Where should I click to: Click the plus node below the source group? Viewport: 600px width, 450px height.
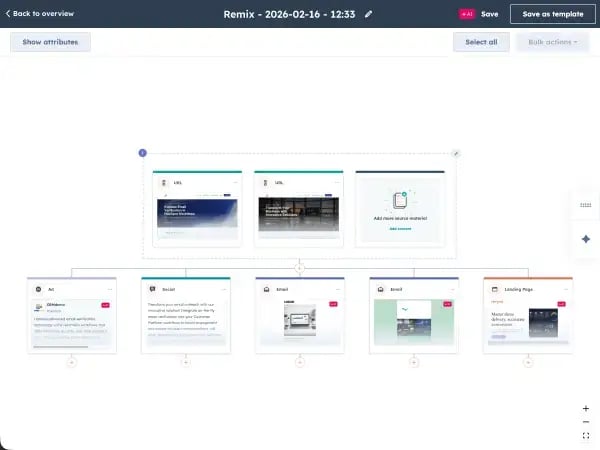coord(299,268)
